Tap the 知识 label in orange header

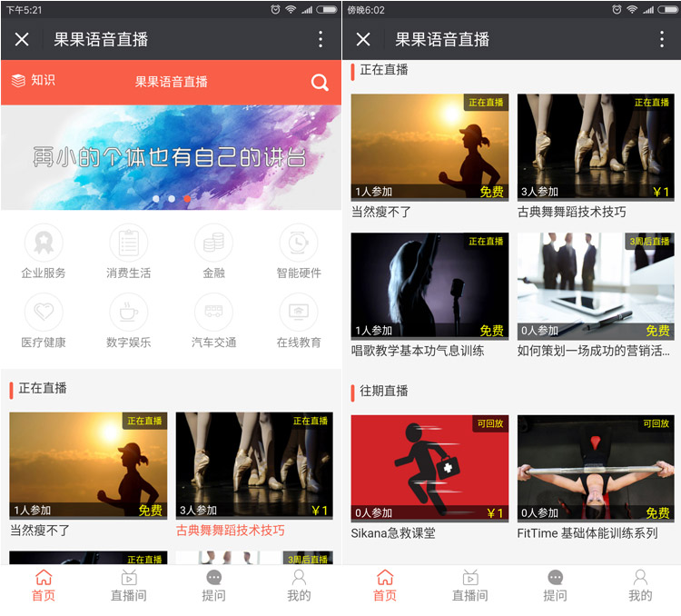tap(43, 80)
